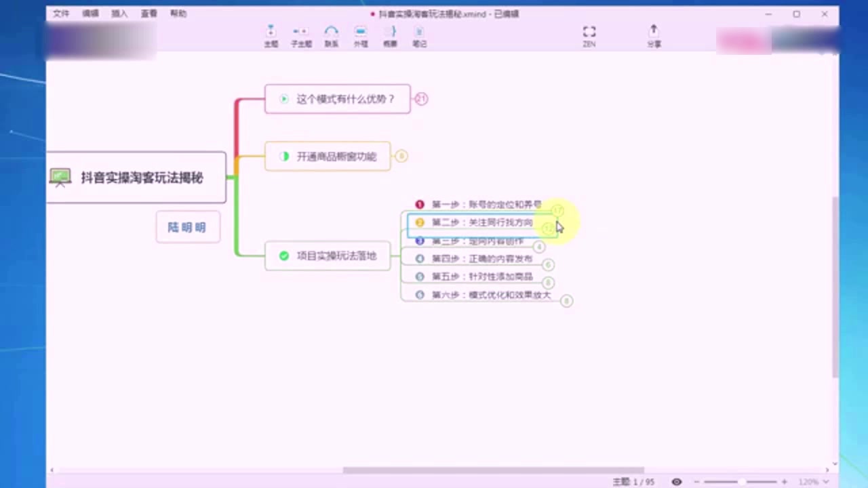The image size is (868, 488).
Task: Maximize the XMind window
Action: pos(796,14)
